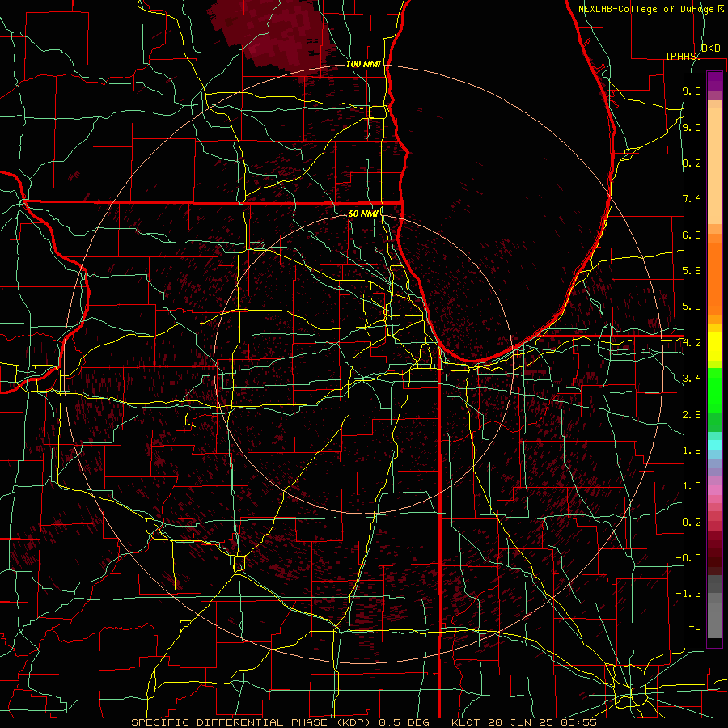Click the 7.4 legend value
Viewport: 728px width, 728px height.
[x=692, y=199]
